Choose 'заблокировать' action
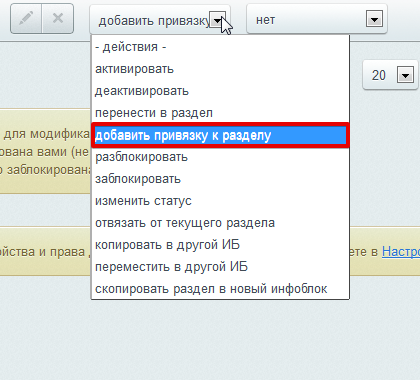Image resolution: width=420 pixels, height=380 pixels. 220,179
